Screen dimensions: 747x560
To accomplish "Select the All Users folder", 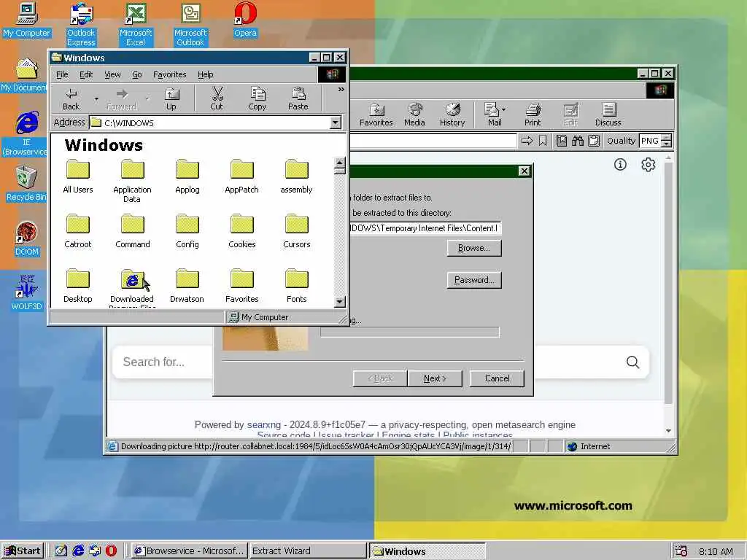I will 77,176.
